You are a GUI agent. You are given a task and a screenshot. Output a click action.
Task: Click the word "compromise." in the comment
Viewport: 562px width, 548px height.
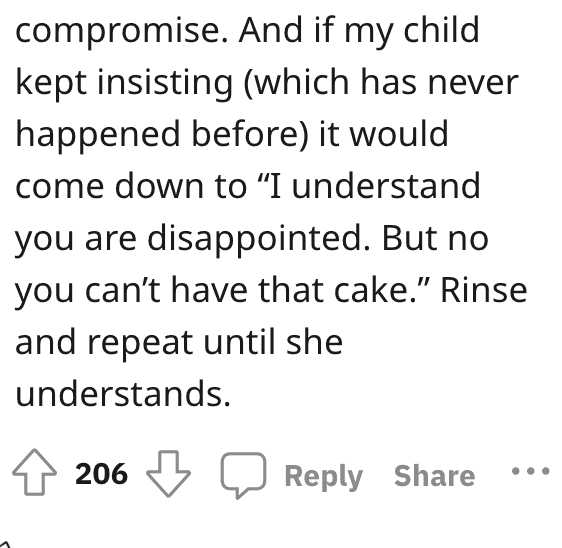pos(121,31)
